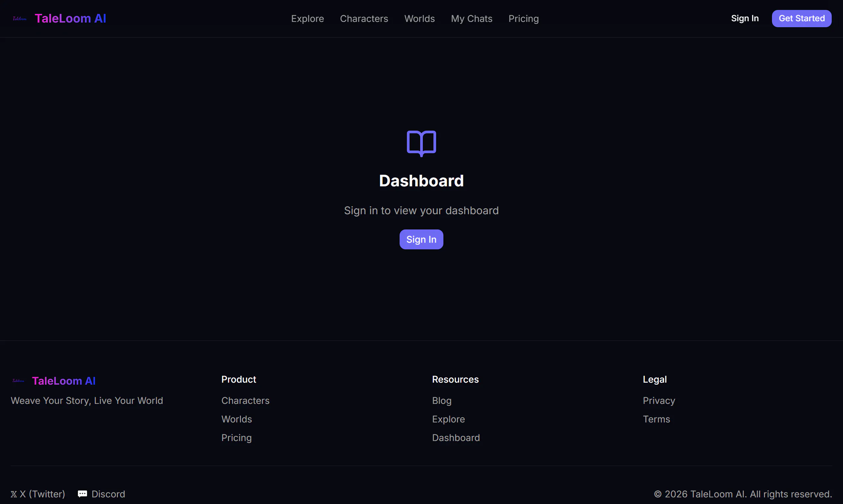Open the Dashboard link under Resources

[456, 438]
